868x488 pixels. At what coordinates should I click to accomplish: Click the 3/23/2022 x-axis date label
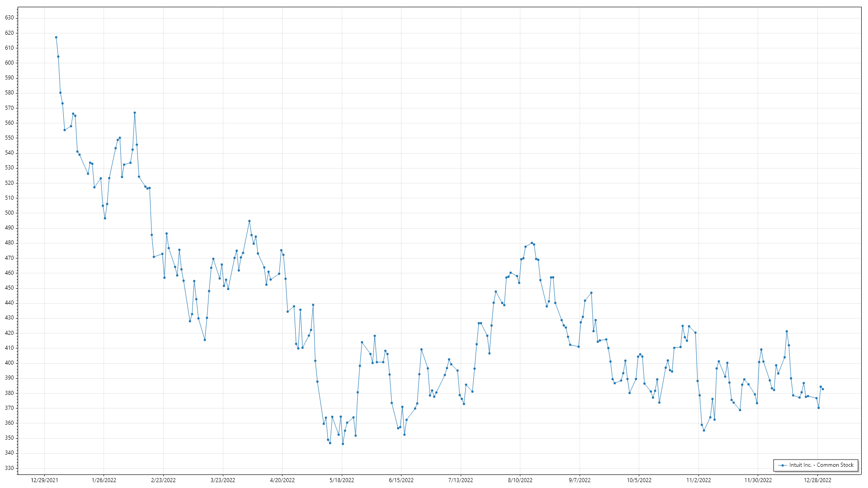(223, 480)
